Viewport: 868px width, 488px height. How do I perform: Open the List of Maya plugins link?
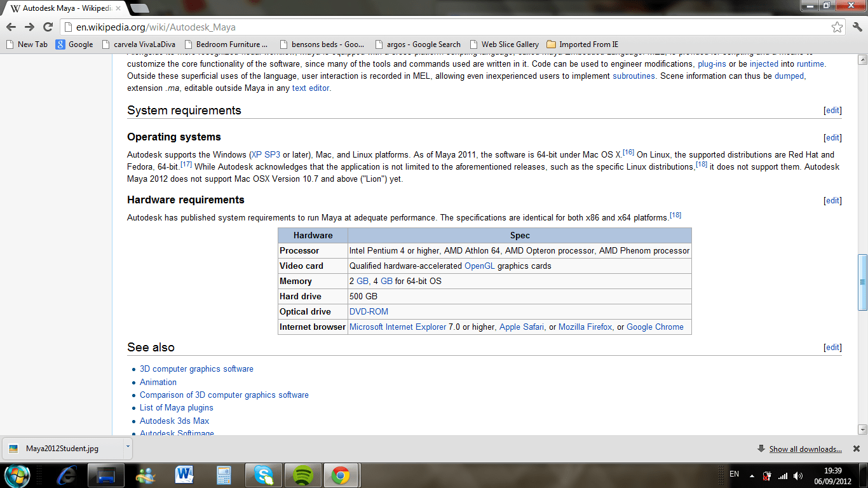pos(177,408)
